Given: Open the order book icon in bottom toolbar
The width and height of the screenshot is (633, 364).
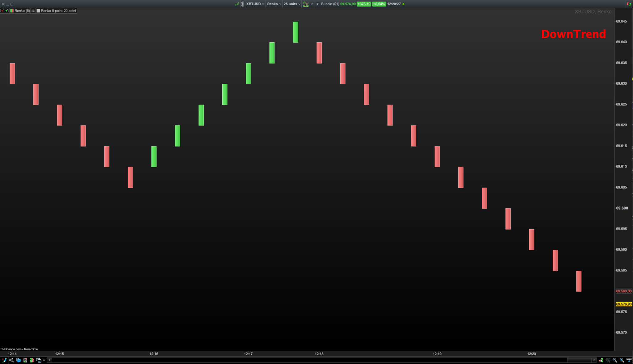Looking at the screenshot, I should point(32,360).
